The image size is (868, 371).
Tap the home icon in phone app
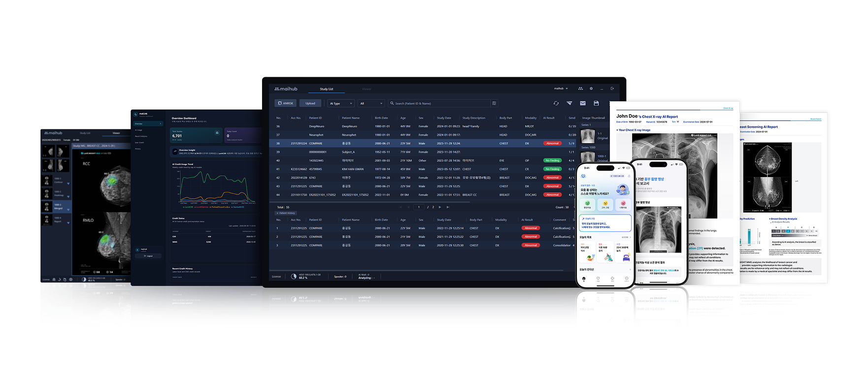click(584, 279)
